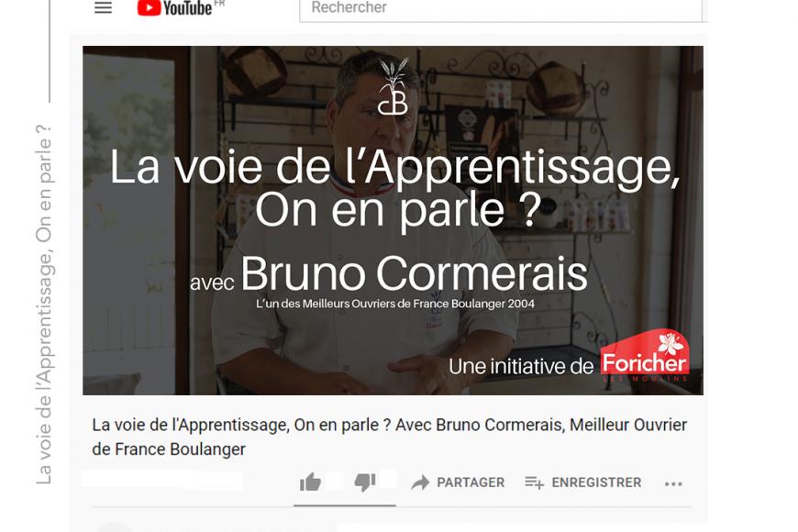Click the like/dislike ratio bar
The image size is (798, 532).
(345, 505)
